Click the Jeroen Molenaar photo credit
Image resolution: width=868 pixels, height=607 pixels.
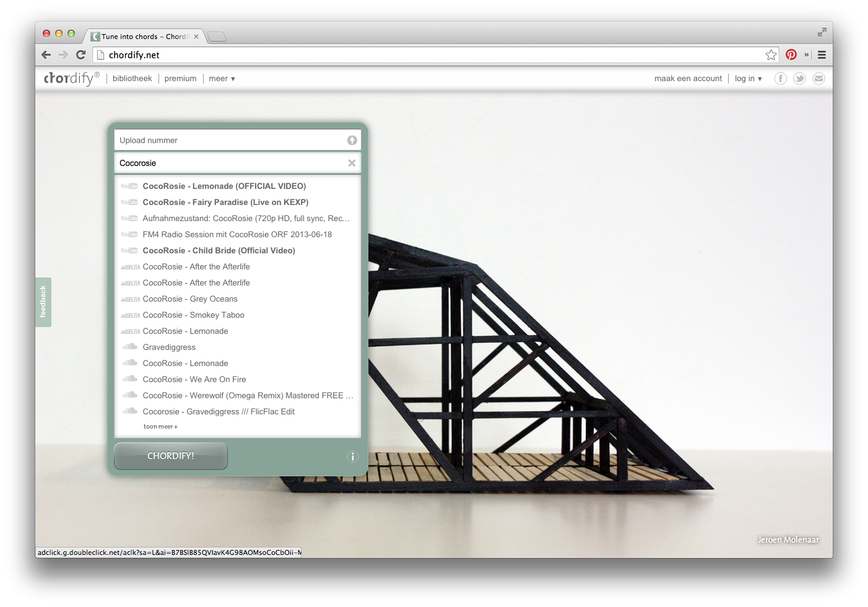[788, 540]
